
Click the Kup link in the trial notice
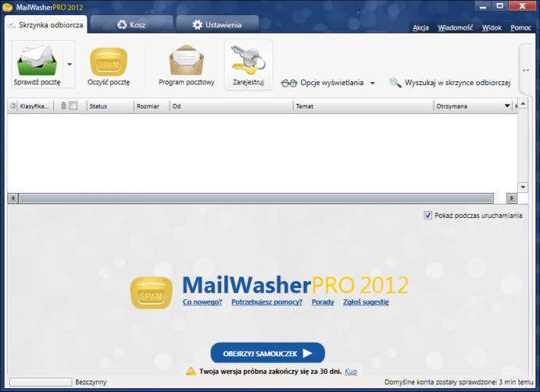351,371
